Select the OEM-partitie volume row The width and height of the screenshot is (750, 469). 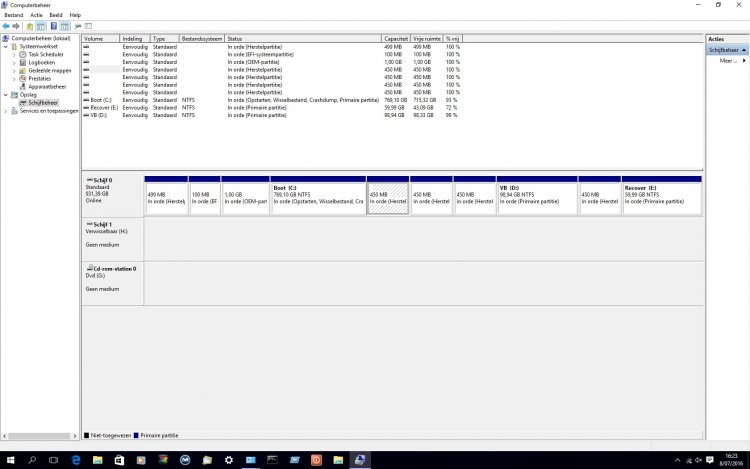coord(272,62)
